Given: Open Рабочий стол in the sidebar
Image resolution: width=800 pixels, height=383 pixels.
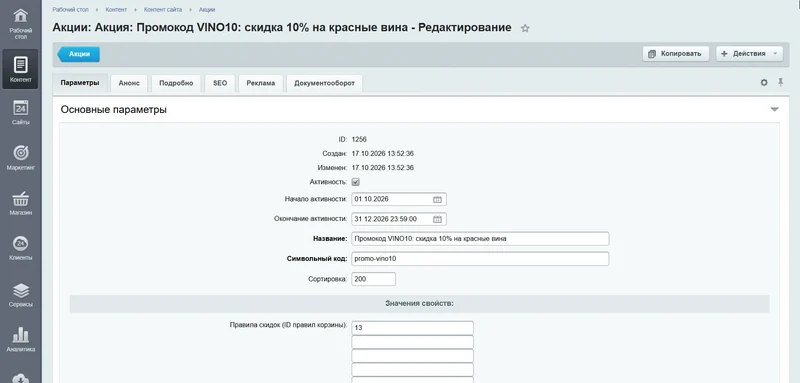Looking at the screenshot, I should tap(20, 24).
